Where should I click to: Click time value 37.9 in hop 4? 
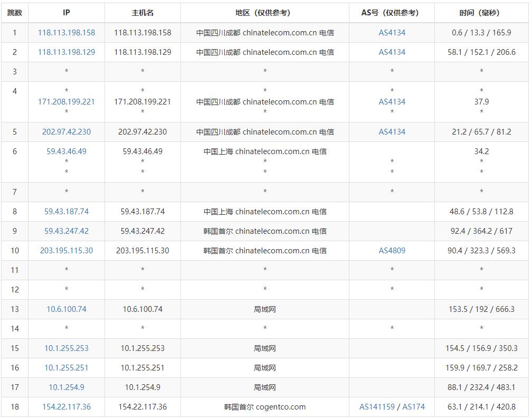[x=481, y=101]
